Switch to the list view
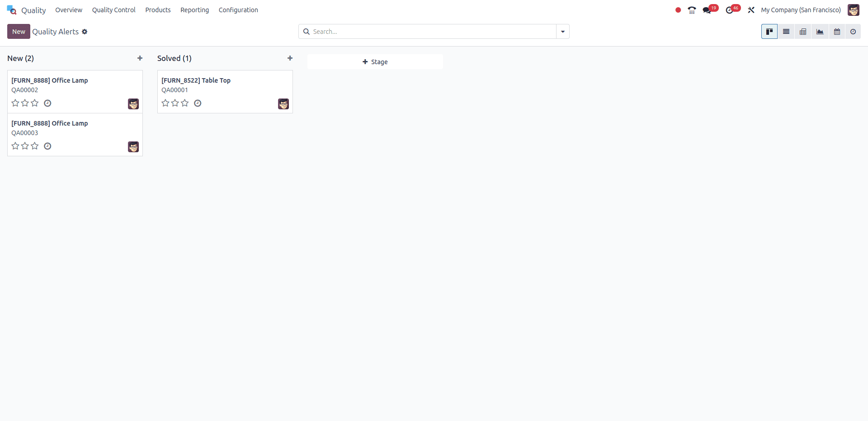The height and width of the screenshot is (421, 868). tap(786, 31)
